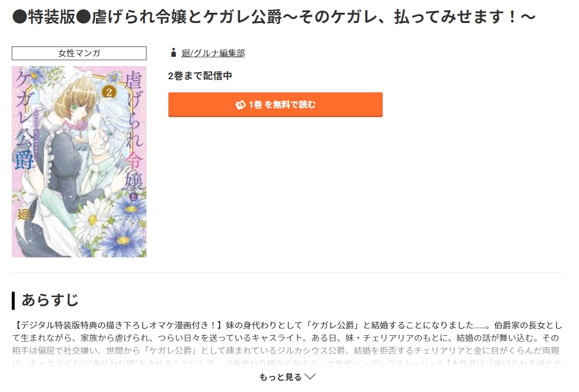Click the black bar beside あらすじ
The height and width of the screenshot is (392, 579).
13,300
